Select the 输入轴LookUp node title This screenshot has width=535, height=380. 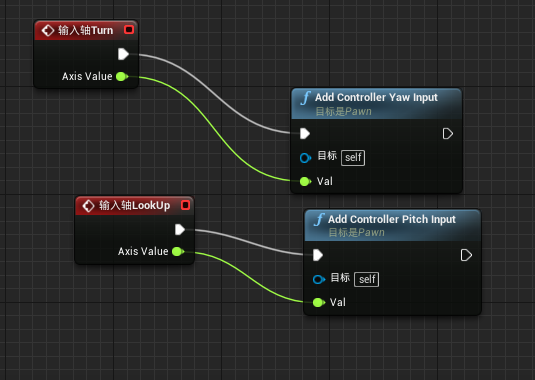(134, 205)
